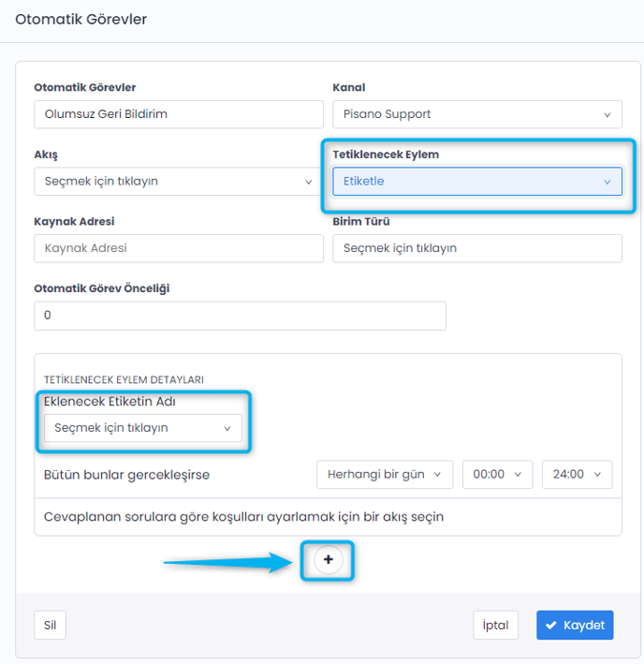This screenshot has width=644, height=664.
Task: Click the checkmark icon on Kaydet
Action: tap(551, 626)
